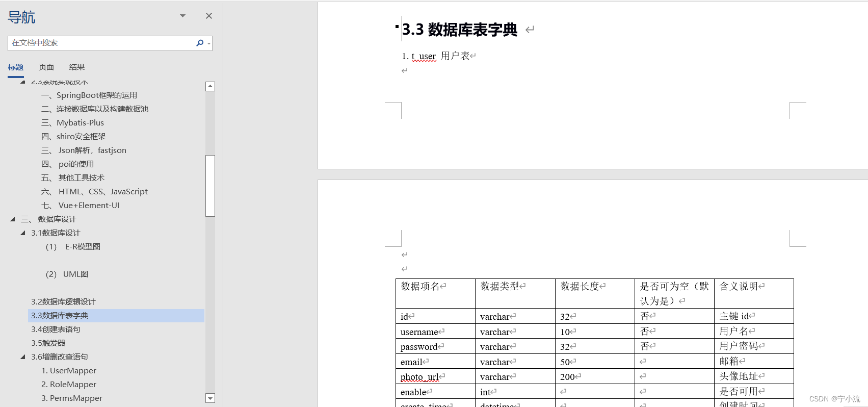Select 3.1数据库设计 heading
The height and width of the screenshot is (407, 868).
56,233
